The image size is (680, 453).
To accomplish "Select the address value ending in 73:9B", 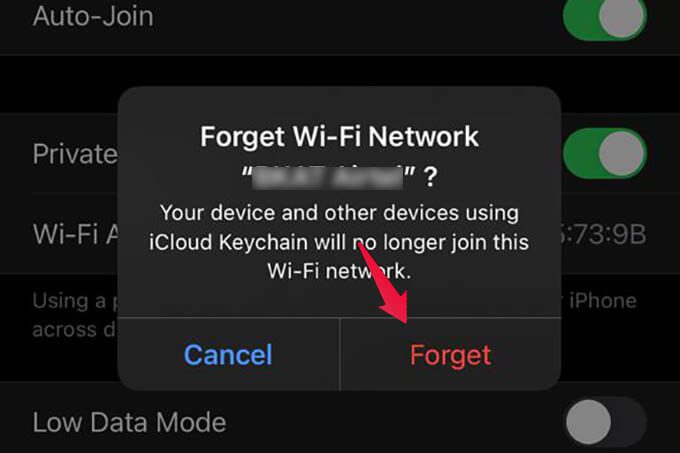I will pyautogui.click(x=604, y=235).
